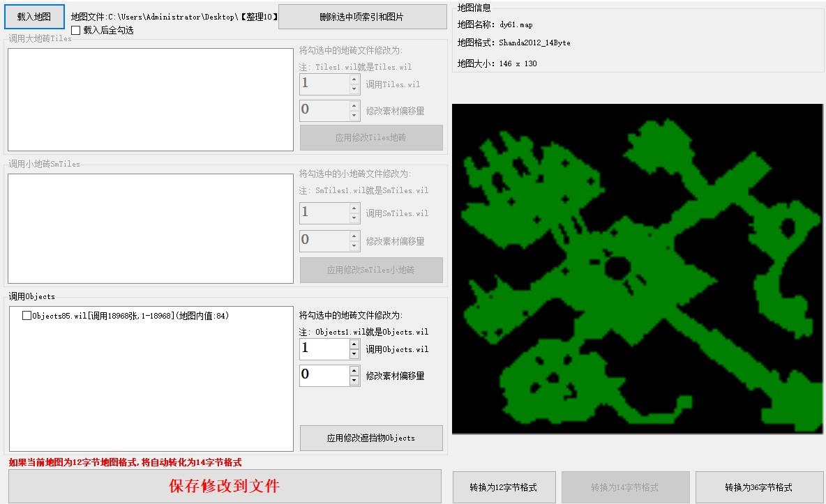
Task: Increase the 调用Objects.wil value with up arrow
Action: pos(354,344)
